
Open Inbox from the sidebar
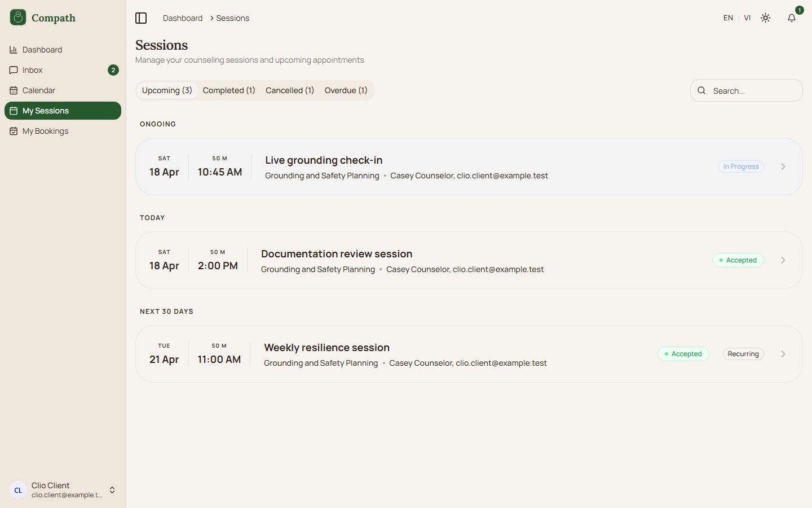point(33,70)
